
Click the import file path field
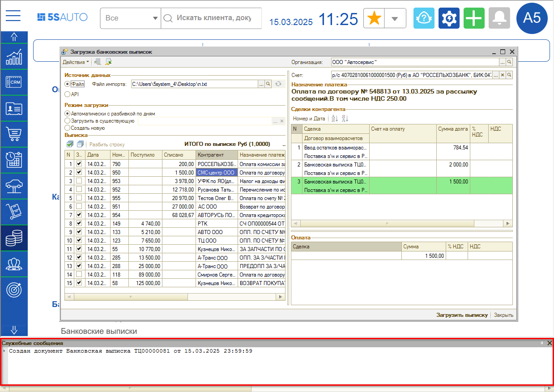[x=194, y=84]
